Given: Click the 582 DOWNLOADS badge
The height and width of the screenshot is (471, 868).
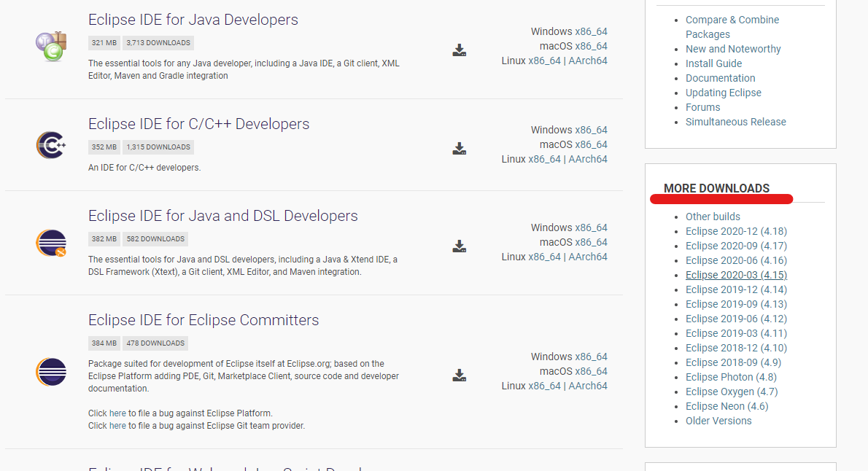Looking at the screenshot, I should pyautogui.click(x=155, y=239).
